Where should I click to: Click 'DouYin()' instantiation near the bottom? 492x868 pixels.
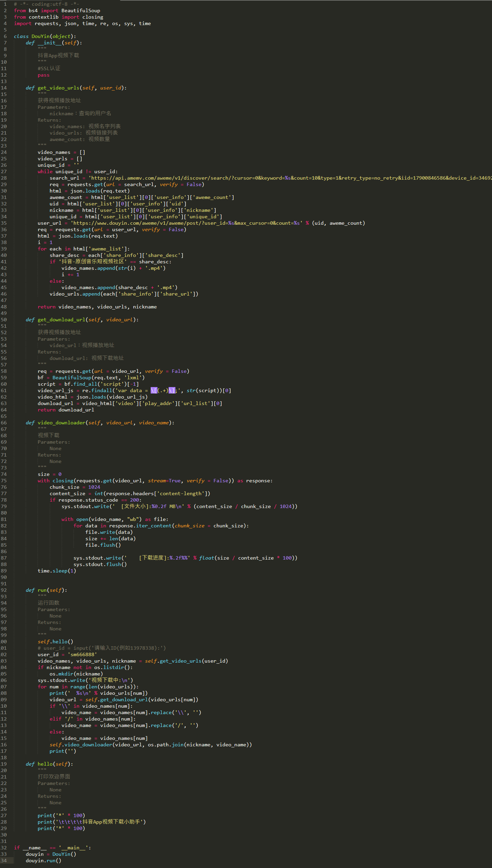(64, 854)
